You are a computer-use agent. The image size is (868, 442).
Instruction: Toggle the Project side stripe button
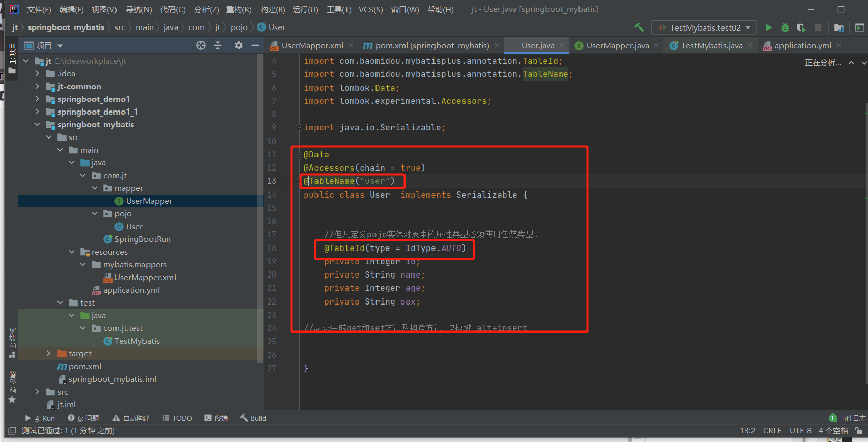point(12,59)
